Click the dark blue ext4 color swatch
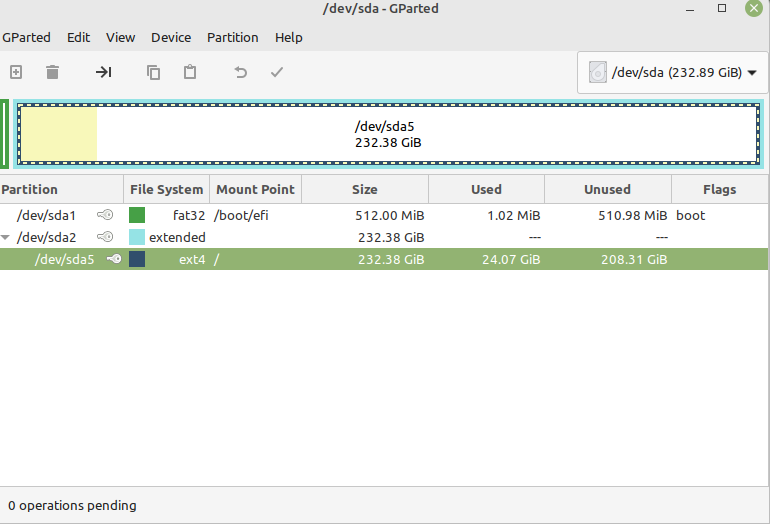The width and height of the screenshot is (770, 524). tap(137, 259)
